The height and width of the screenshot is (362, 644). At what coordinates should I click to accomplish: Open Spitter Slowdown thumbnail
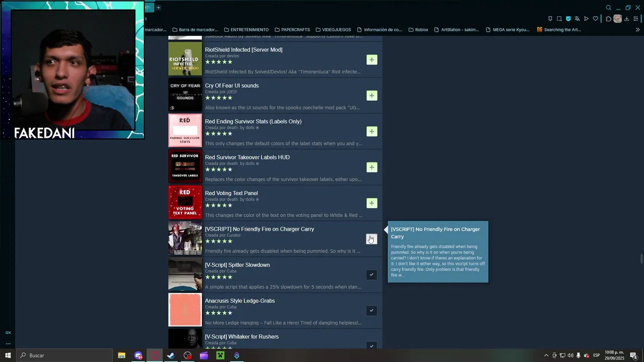[x=185, y=274]
